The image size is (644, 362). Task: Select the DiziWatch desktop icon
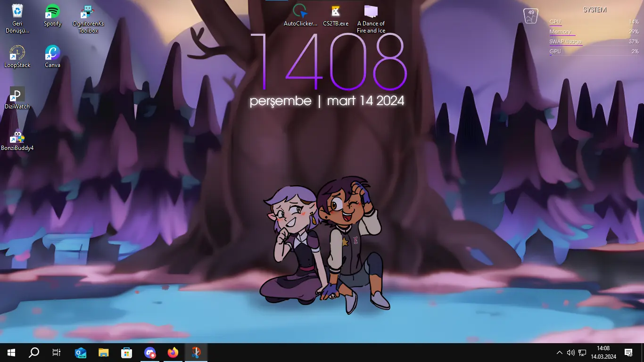[x=17, y=98]
